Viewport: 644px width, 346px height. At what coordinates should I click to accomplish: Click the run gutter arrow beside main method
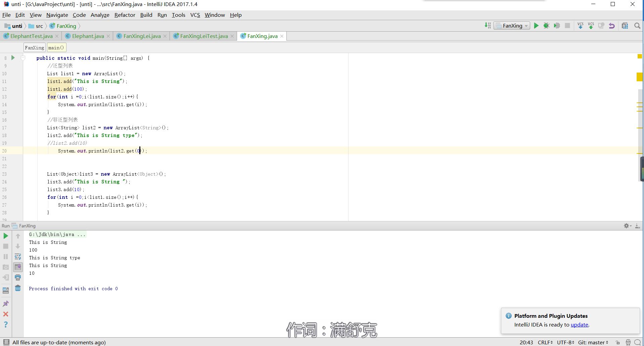click(x=13, y=58)
